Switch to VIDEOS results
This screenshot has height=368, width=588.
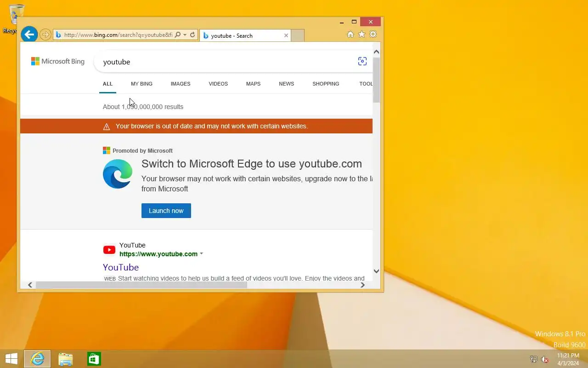point(218,84)
